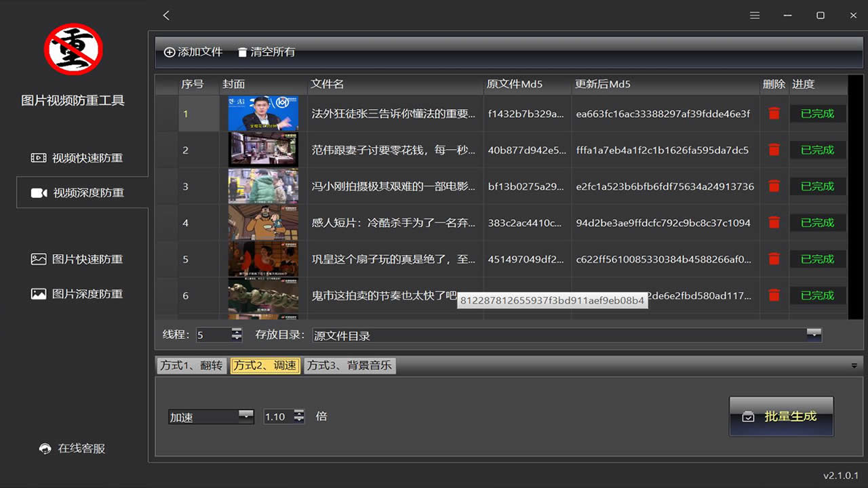Click the 在线客服 headset icon
Screen dimensions: 868x488
pos(44,448)
